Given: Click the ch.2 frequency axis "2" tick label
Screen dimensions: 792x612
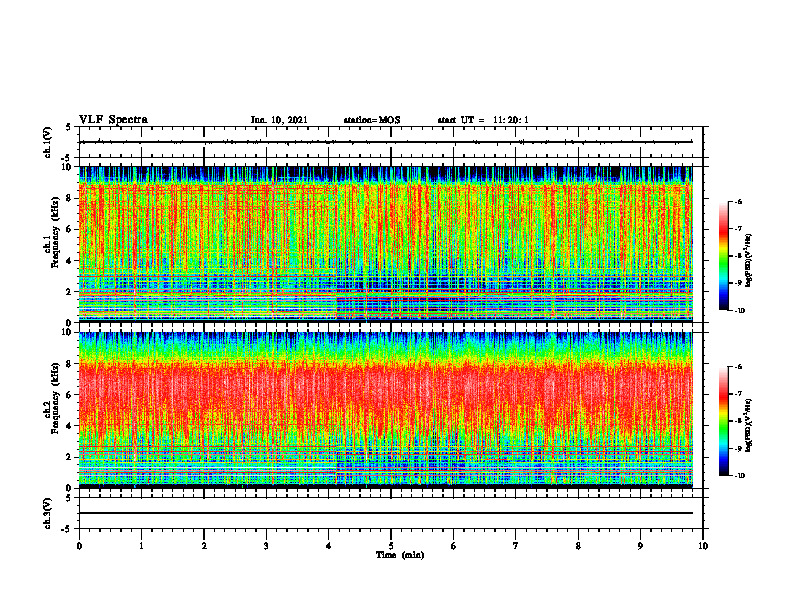Looking at the screenshot, I should point(70,457).
